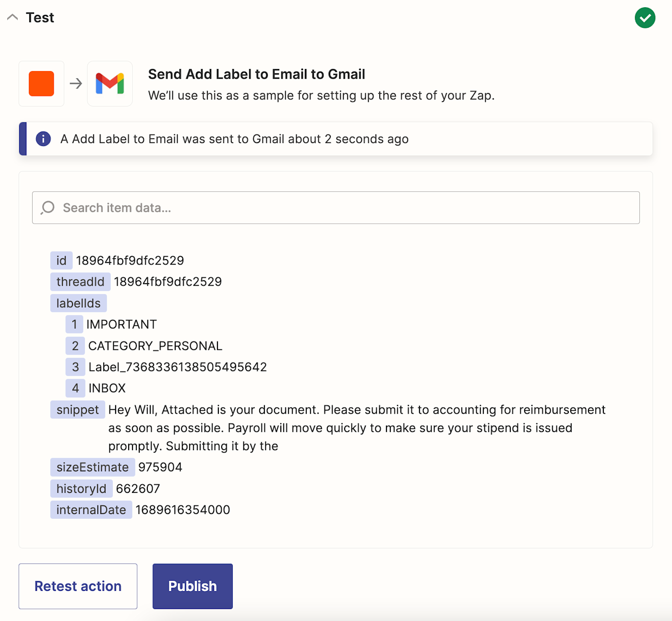Select the INBOX label item
Viewport: 672px width, 621px height.
pyautogui.click(x=107, y=388)
